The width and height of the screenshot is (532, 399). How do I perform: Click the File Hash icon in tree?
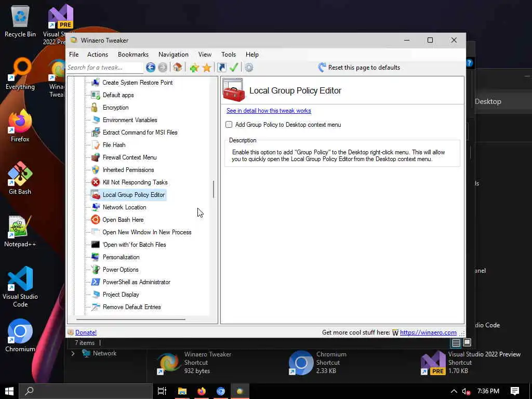(96, 145)
